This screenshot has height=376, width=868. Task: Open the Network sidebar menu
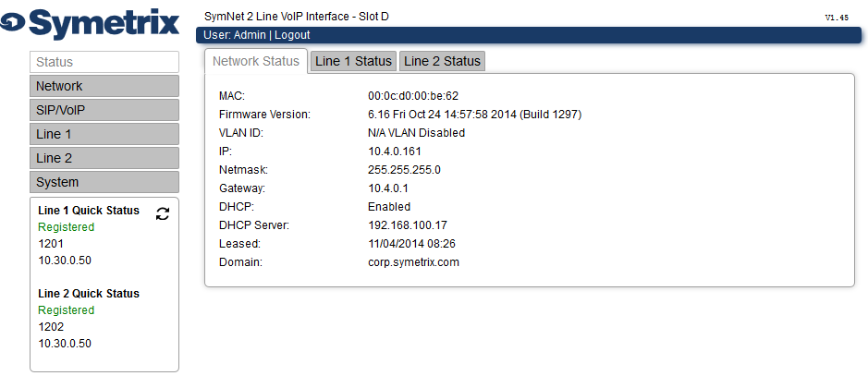tap(104, 86)
